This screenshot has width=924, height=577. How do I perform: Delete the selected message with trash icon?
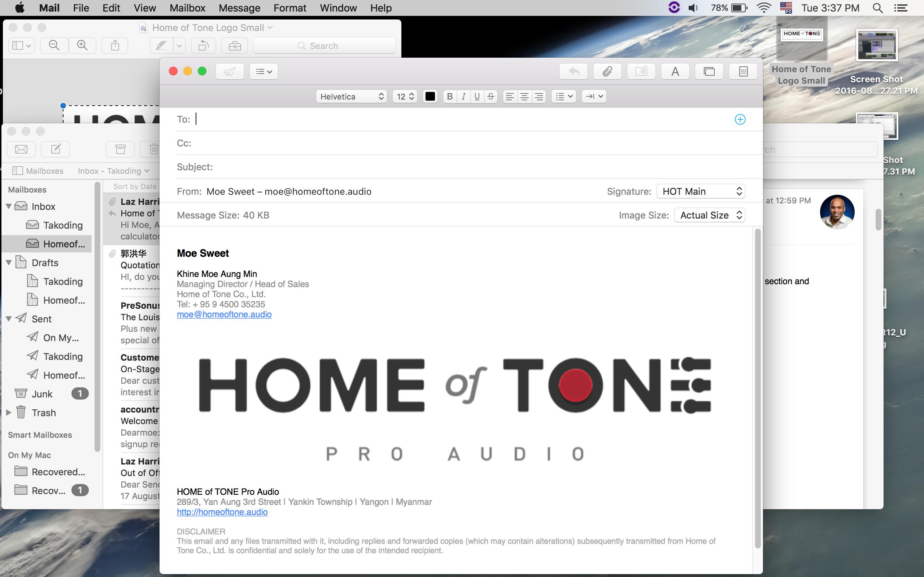pyautogui.click(x=153, y=149)
